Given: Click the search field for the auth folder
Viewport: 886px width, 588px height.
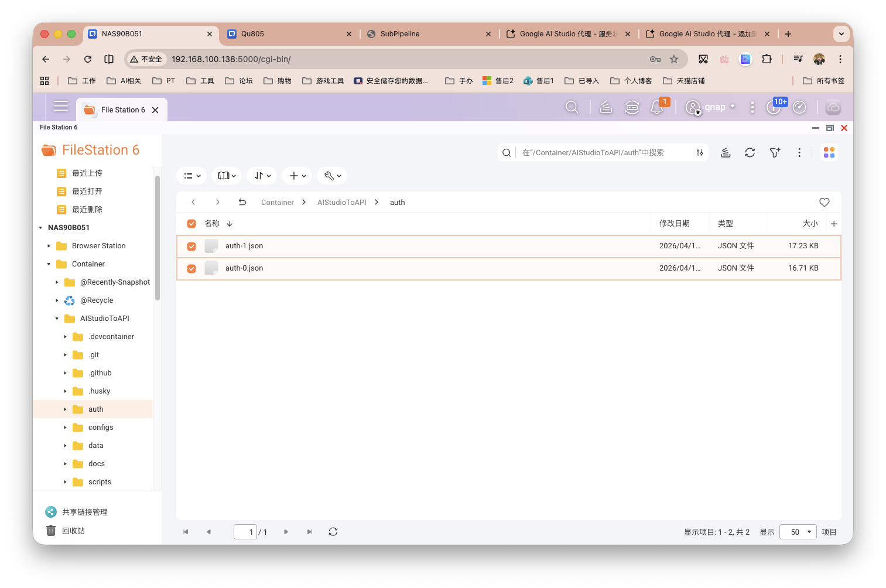Looking at the screenshot, I should pos(603,153).
